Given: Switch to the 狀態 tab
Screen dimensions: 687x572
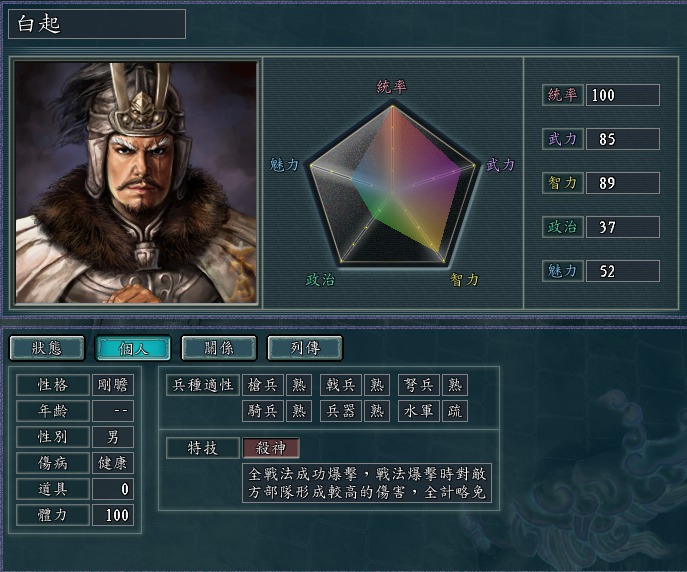Looking at the screenshot, I should click(x=47, y=348).
